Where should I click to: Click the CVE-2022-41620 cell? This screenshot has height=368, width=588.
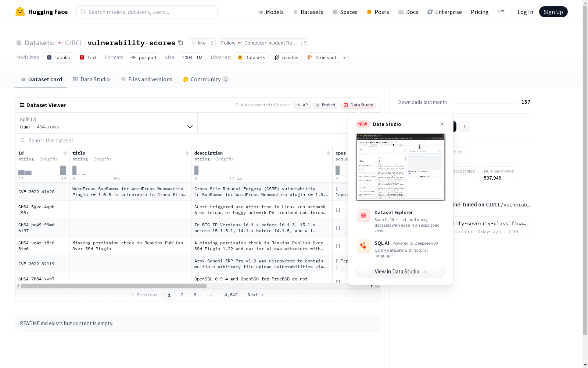[x=42, y=192]
